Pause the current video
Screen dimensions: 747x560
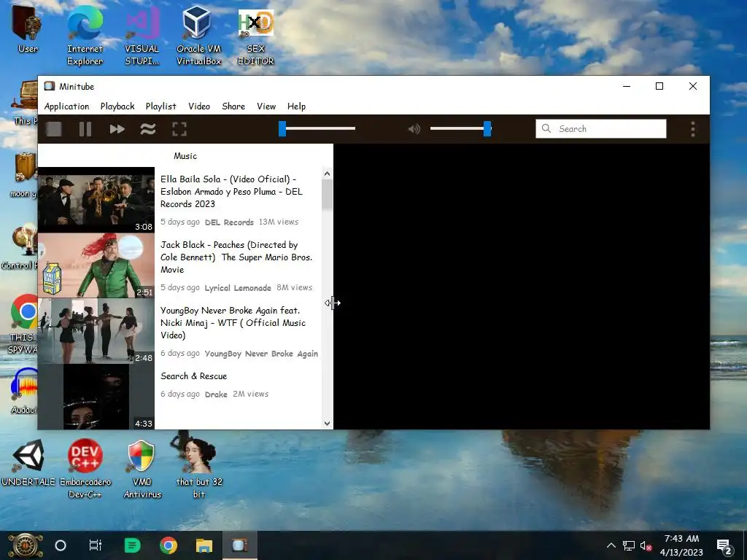[x=85, y=129]
